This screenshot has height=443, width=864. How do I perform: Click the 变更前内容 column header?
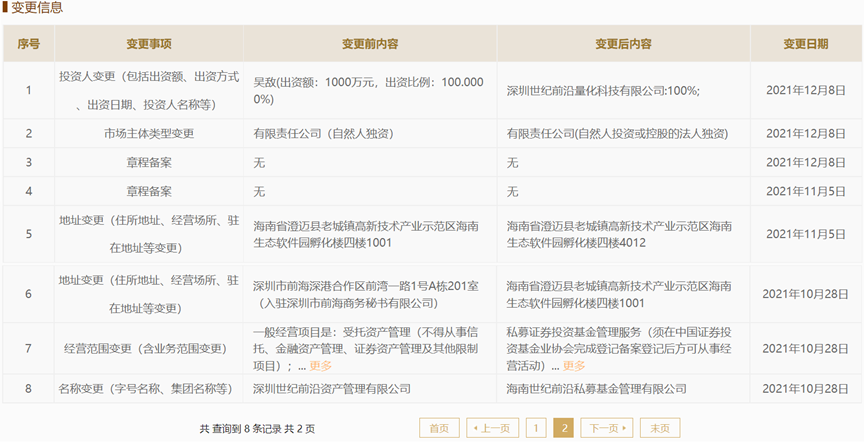(x=370, y=44)
